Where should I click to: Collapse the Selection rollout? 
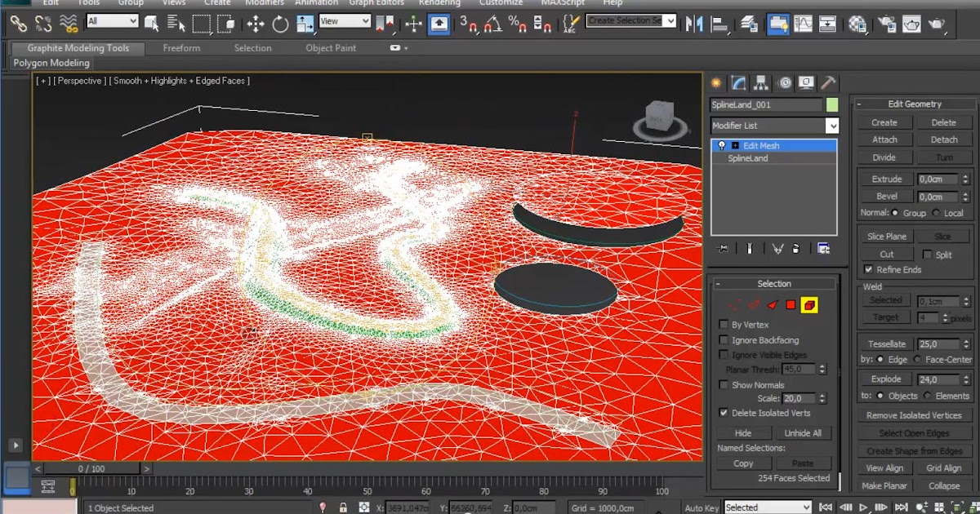click(773, 284)
